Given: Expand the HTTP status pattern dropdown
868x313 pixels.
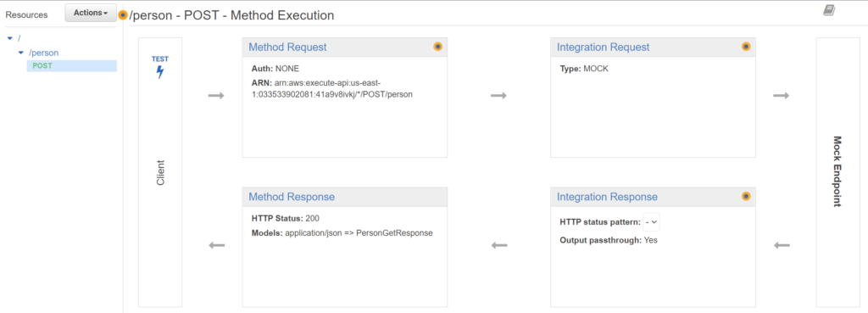Looking at the screenshot, I should [x=652, y=221].
